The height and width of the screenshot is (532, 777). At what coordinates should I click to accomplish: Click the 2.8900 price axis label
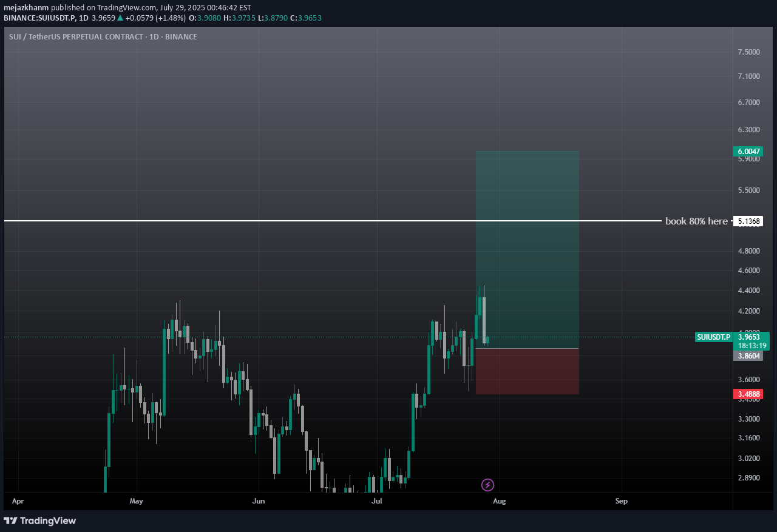click(748, 478)
